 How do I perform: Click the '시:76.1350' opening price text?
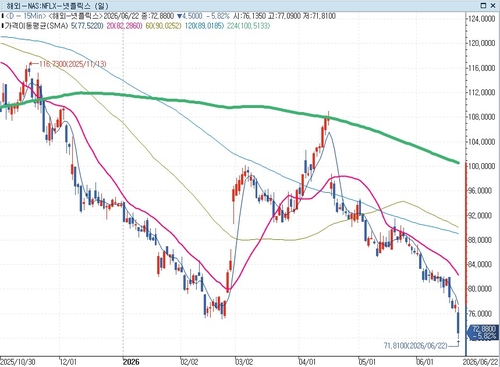[x=250, y=16]
